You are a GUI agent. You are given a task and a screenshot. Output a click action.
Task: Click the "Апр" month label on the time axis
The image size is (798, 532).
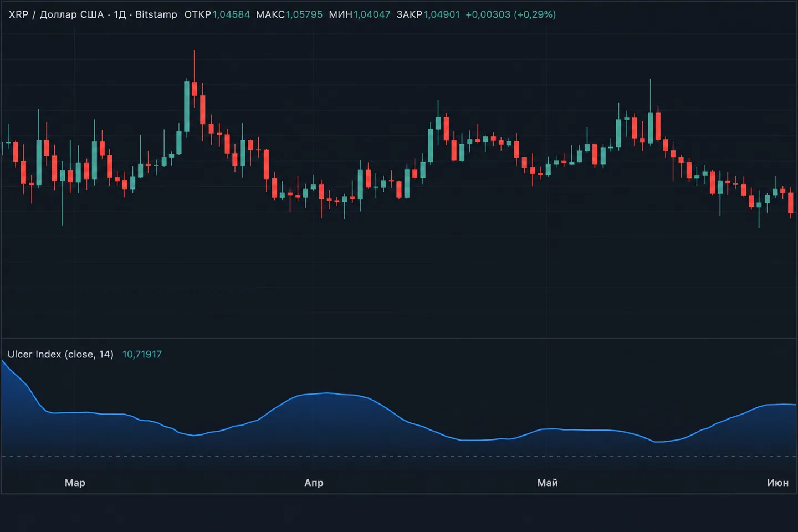pos(314,483)
